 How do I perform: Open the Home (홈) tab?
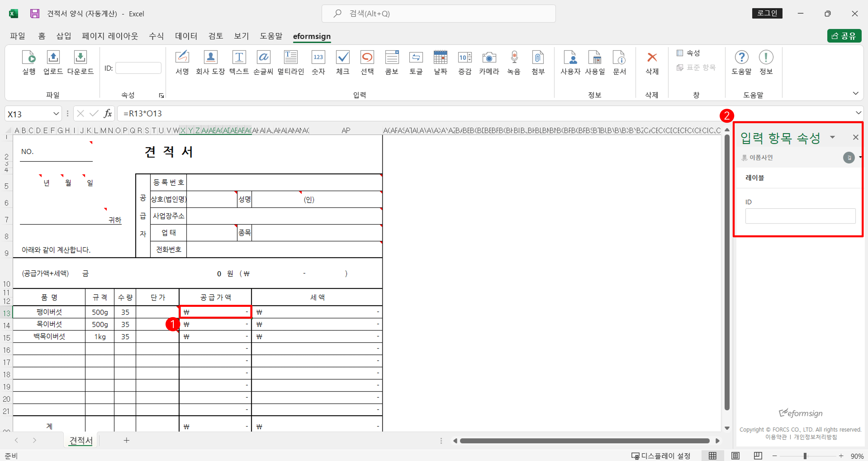[x=42, y=36]
